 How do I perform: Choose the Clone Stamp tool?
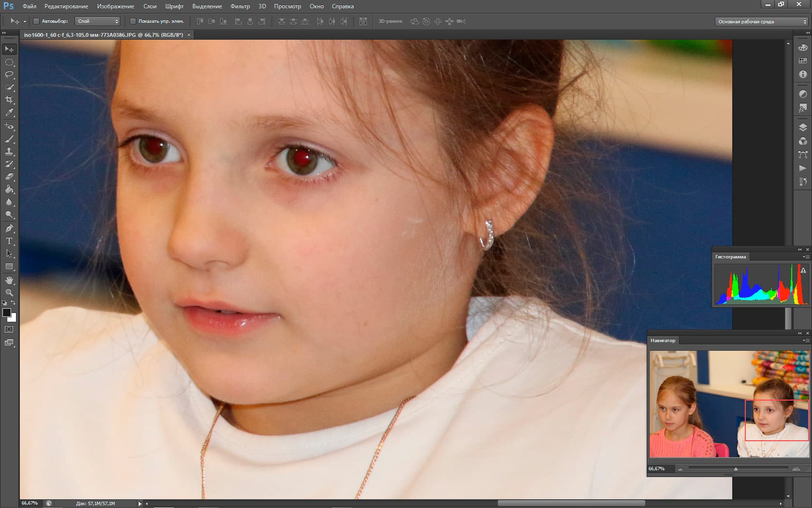[x=9, y=151]
